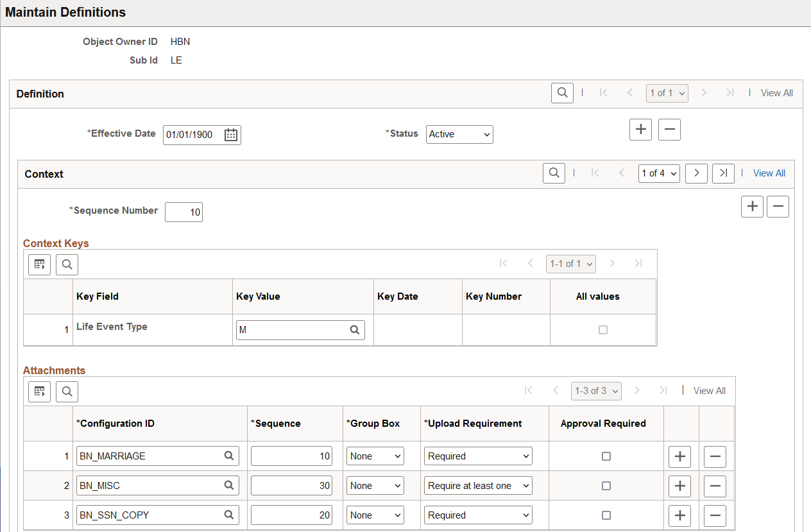The image size is (811, 532).
Task: Click the Definition View All link
Action: [776, 93]
